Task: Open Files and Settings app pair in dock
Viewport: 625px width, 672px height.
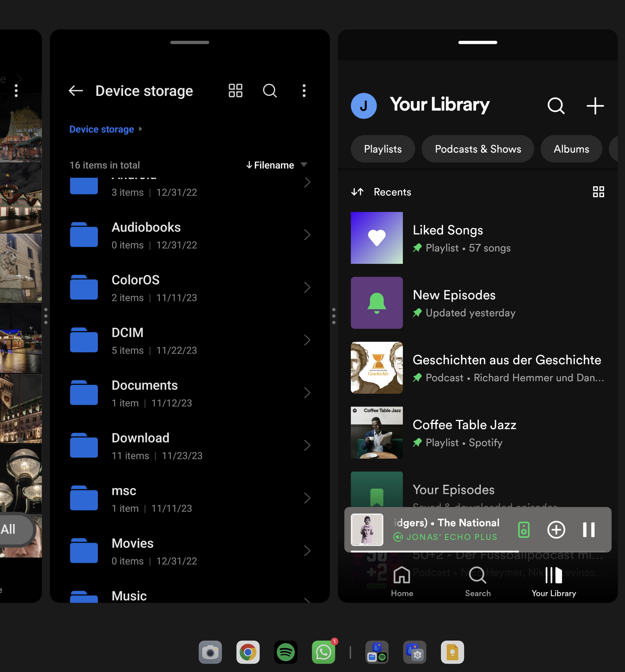Action: [x=415, y=652]
